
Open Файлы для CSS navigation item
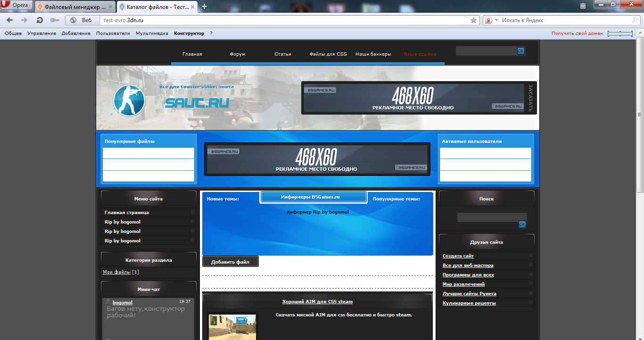click(x=328, y=54)
